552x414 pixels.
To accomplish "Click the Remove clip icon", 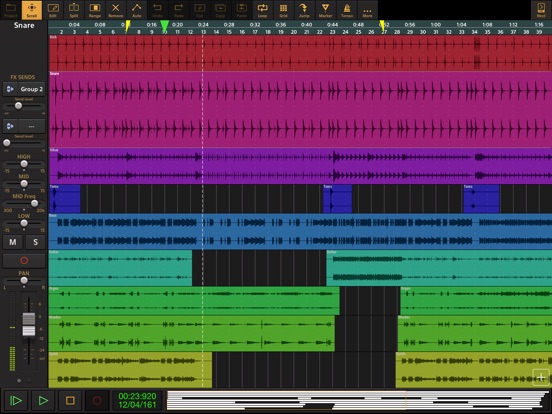I will (x=115, y=10).
